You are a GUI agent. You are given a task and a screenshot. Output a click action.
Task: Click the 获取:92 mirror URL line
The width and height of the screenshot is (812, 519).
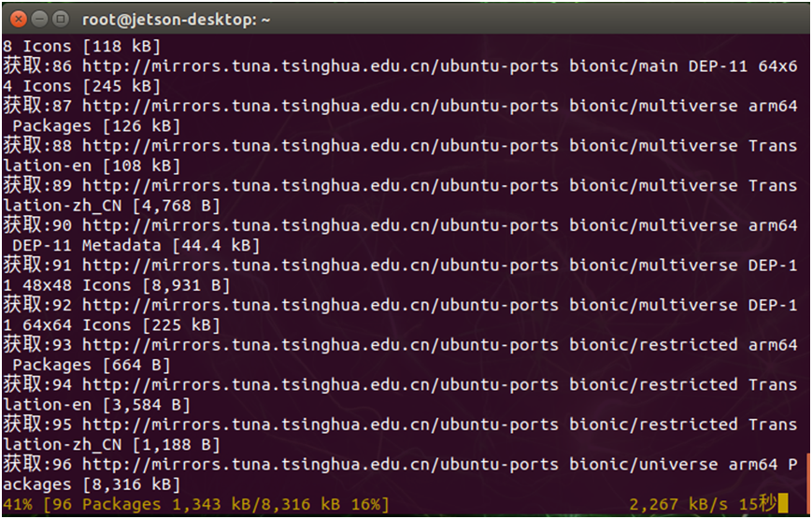tap(400, 306)
